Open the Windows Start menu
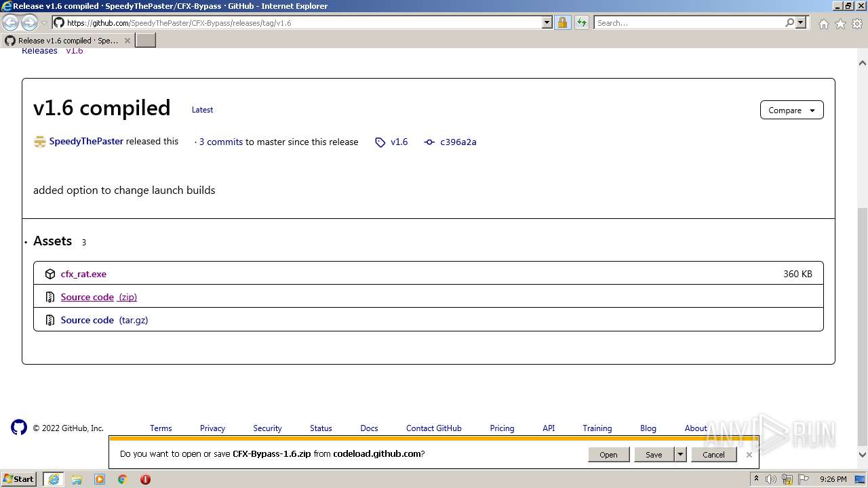The height and width of the screenshot is (488, 868). (19, 479)
